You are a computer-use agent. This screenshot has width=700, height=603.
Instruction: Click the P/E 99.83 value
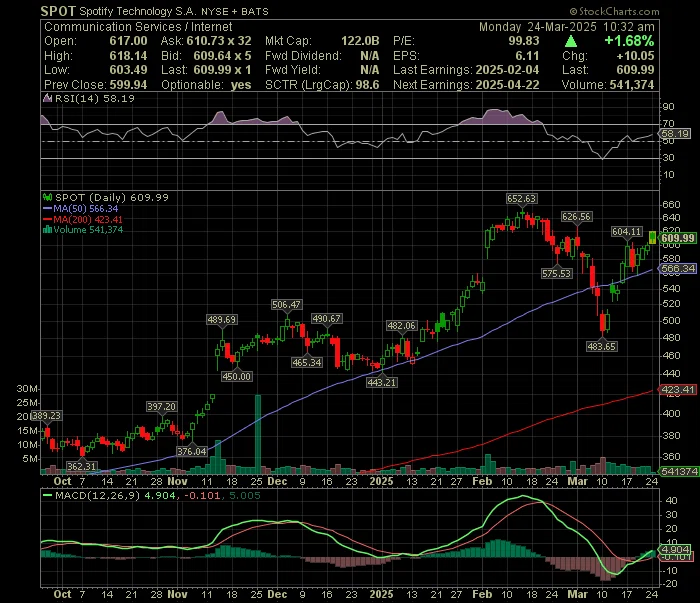pos(524,41)
